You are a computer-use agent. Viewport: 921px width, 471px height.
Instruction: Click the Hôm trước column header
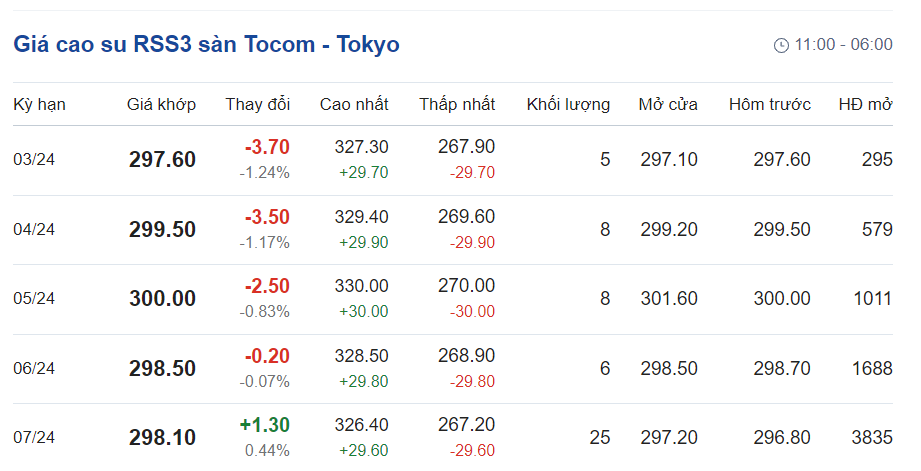click(x=769, y=104)
